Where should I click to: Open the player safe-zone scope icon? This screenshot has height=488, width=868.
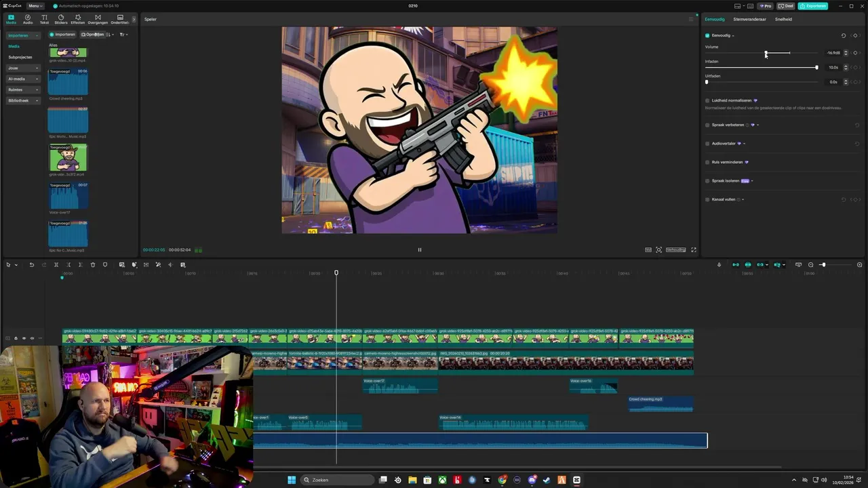pyautogui.click(x=658, y=249)
